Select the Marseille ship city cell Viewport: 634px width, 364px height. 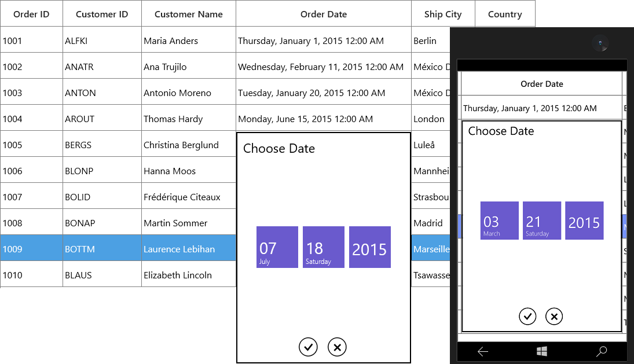click(431, 248)
